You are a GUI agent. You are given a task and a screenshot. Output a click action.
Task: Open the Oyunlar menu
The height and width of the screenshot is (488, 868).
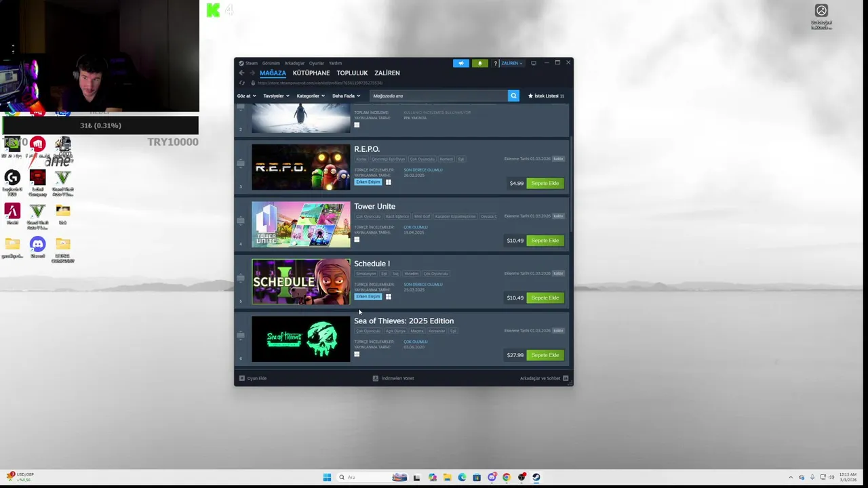click(317, 63)
